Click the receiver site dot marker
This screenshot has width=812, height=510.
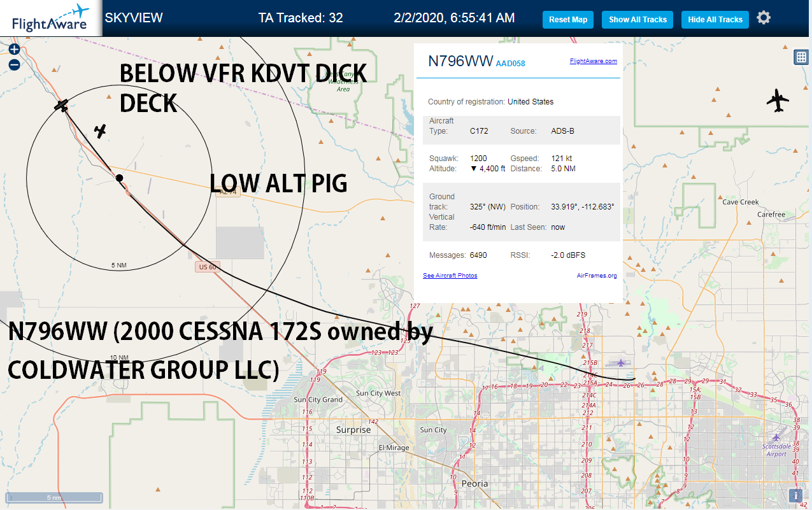(119, 178)
